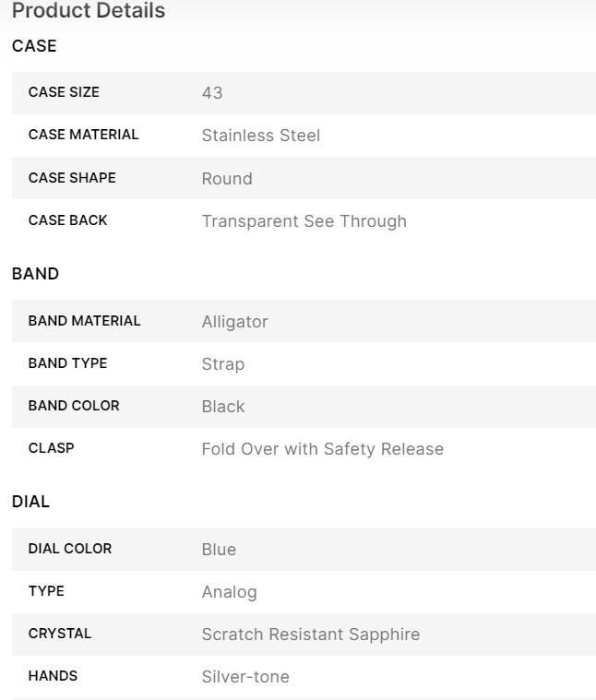Click the CASE SHAPE label
596x700 pixels.
pos(72,178)
